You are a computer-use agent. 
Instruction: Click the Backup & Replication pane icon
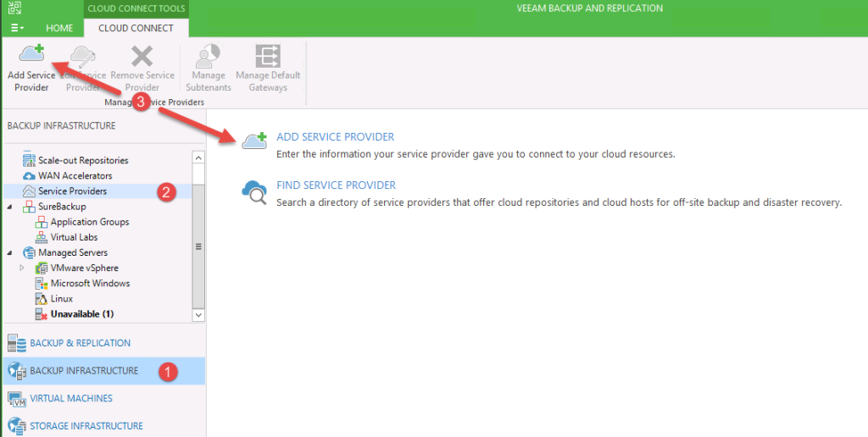coord(17,344)
